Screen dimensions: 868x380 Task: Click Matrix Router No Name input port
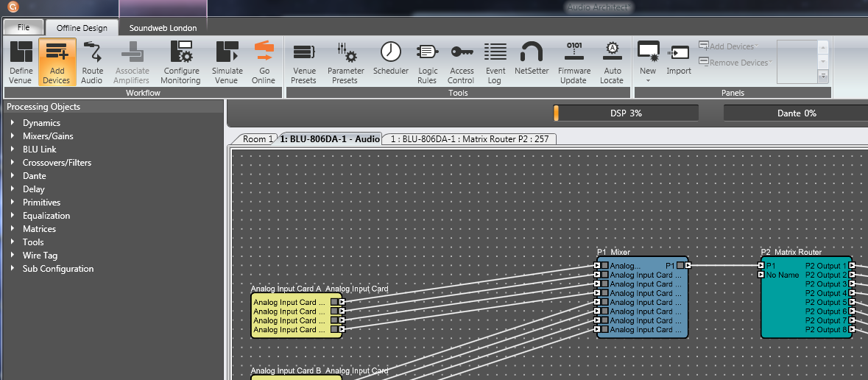[761, 275]
